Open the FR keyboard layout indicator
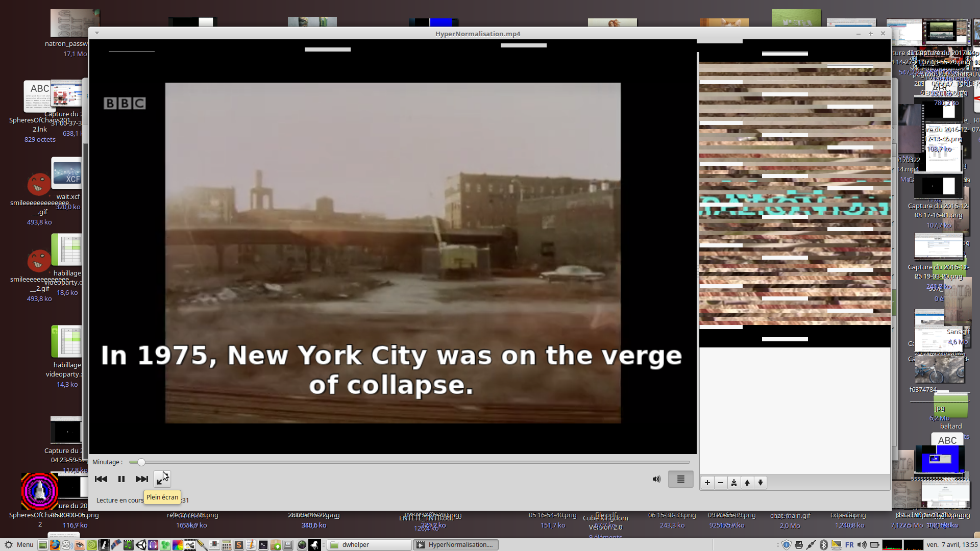 point(849,545)
